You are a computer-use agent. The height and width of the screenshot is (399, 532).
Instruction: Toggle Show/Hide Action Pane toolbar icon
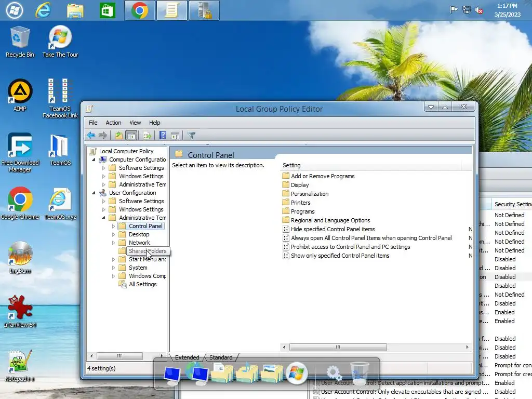pyautogui.click(x=175, y=136)
